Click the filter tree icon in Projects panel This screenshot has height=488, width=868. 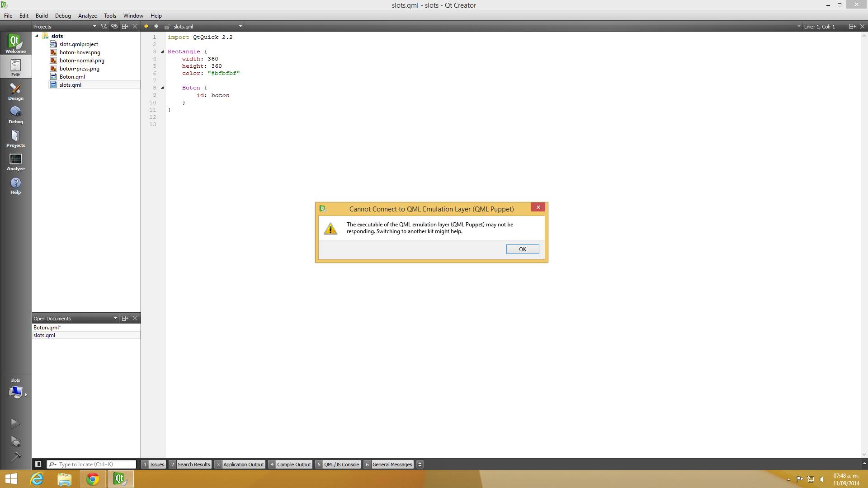click(x=104, y=26)
